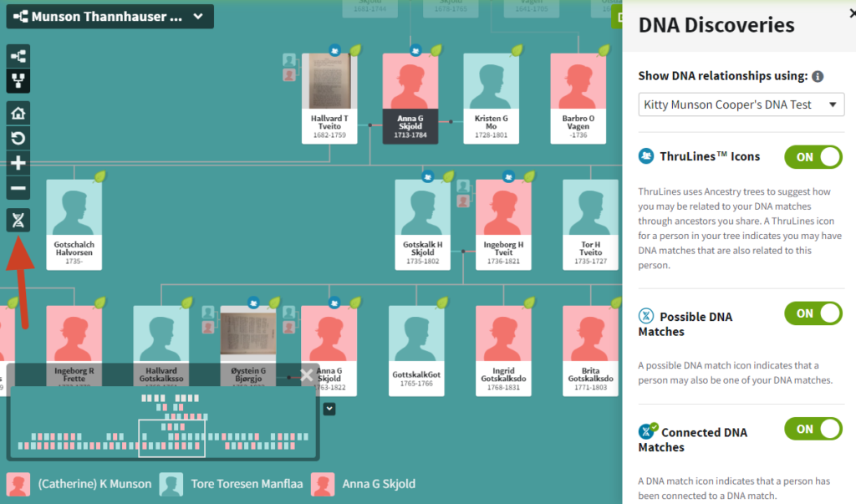Click green leaf hint on Gotschalch Halvorsen
Image resolution: width=856 pixels, height=504 pixels.
pyautogui.click(x=100, y=176)
